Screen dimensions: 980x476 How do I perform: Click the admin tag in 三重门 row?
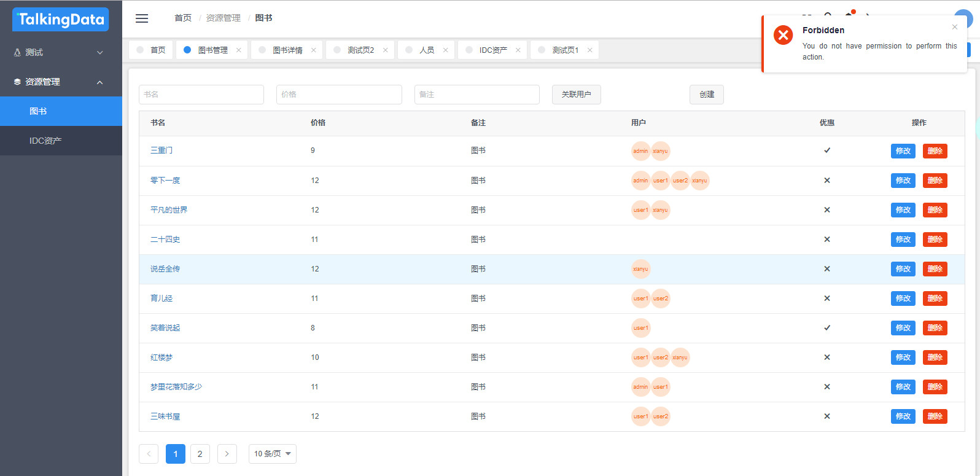pos(640,151)
